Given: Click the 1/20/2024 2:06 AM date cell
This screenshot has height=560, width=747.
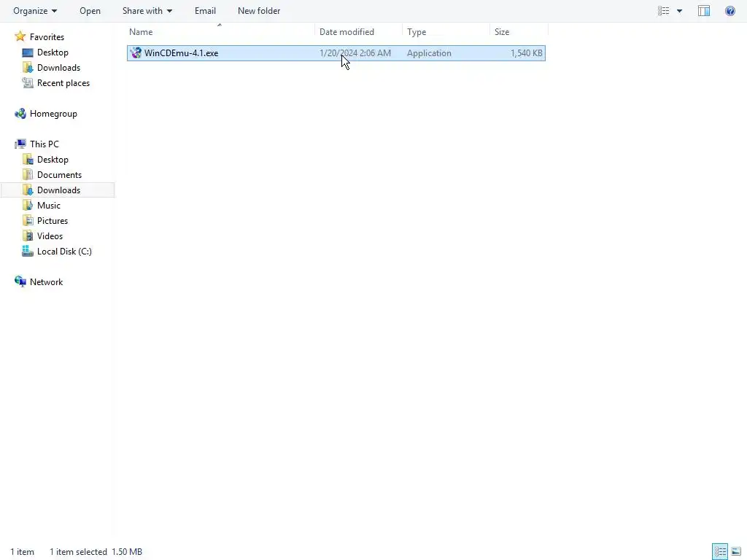Looking at the screenshot, I should [355, 52].
